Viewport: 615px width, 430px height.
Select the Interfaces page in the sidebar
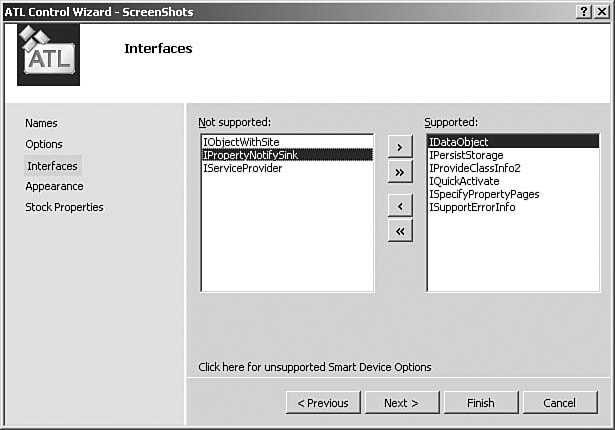[53, 166]
